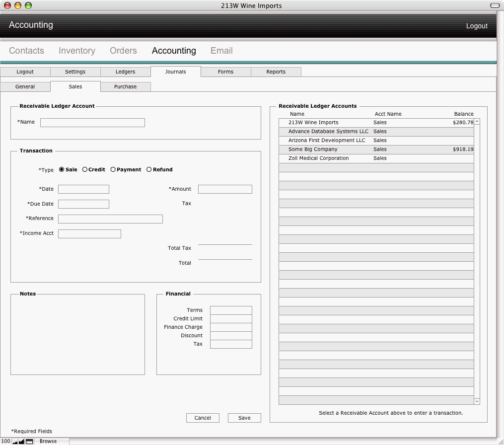
Task: Open the Browse mode pop-up menu
Action: [52, 442]
